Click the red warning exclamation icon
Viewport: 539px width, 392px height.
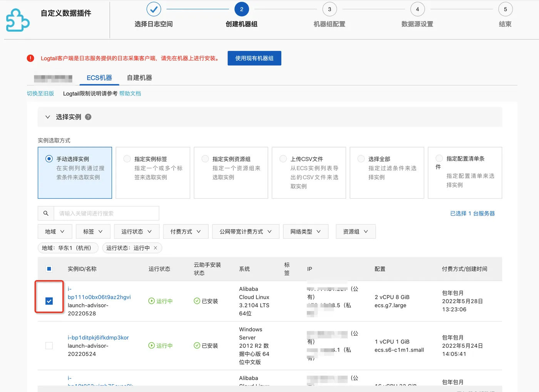[30, 58]
